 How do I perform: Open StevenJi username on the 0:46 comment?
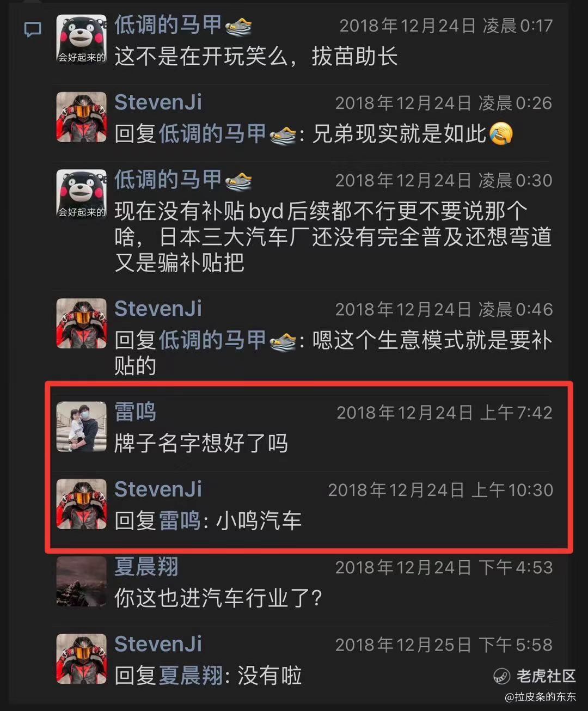158,309
